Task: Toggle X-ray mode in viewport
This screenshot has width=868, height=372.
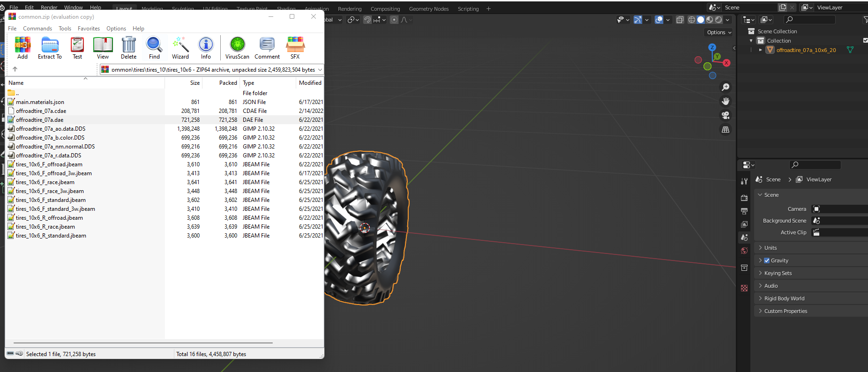Action: (680, 20)
